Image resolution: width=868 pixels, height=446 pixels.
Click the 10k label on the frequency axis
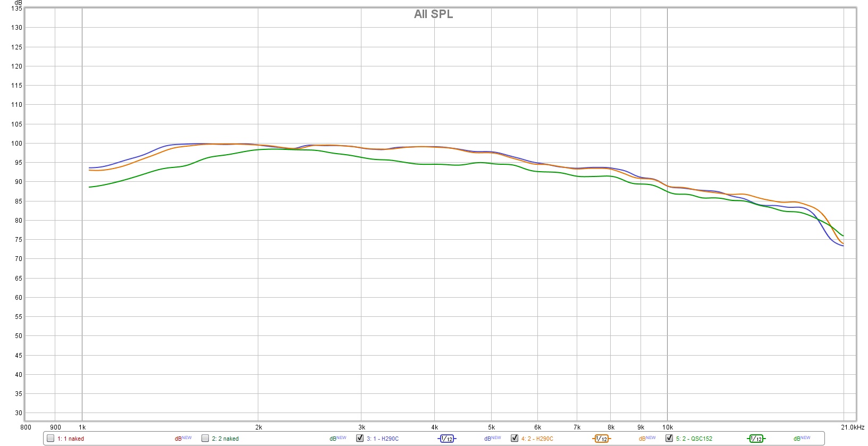click(667, 427)
